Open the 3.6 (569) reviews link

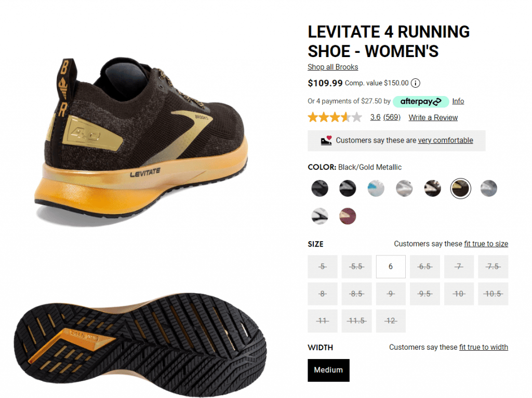385,117
